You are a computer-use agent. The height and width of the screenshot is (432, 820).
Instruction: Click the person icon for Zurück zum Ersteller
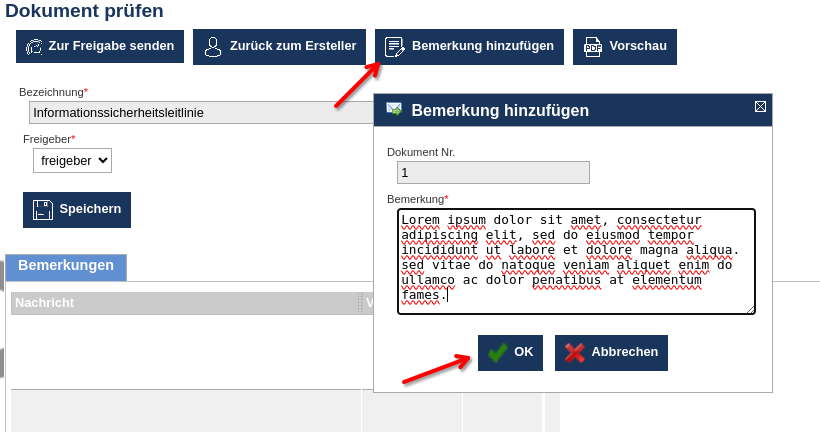tap(212, 46)
